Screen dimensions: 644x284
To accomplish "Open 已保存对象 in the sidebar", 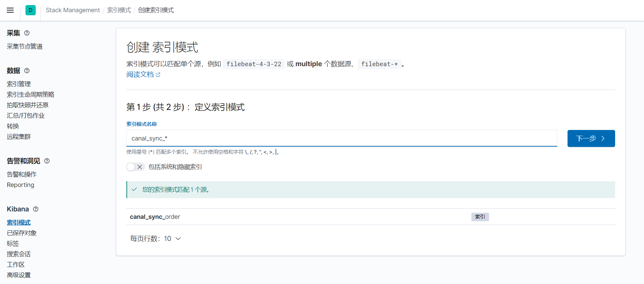I will (x=22, y=233).
